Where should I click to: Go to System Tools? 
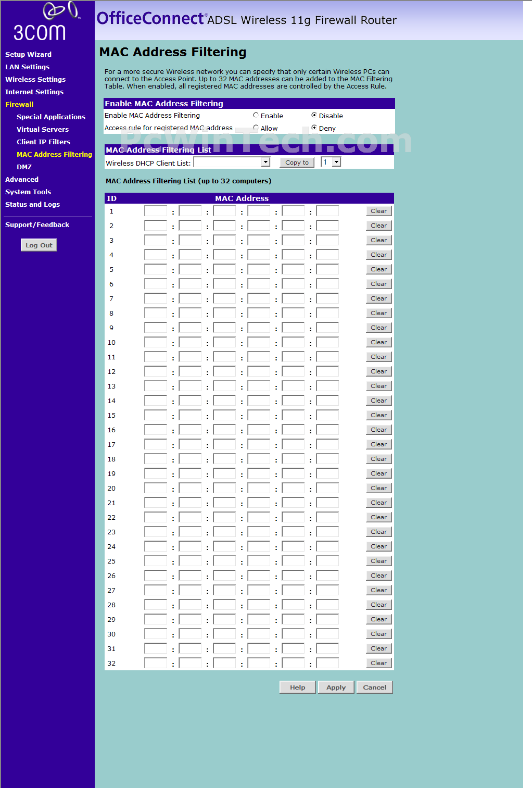click(28, 192)
